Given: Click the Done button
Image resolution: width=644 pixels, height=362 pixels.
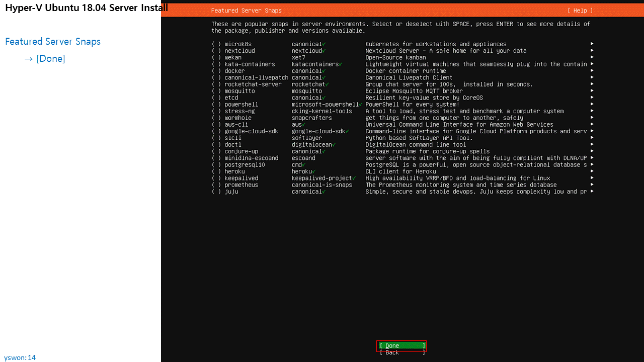Looking at the screenshot, I should click(402, 345).
